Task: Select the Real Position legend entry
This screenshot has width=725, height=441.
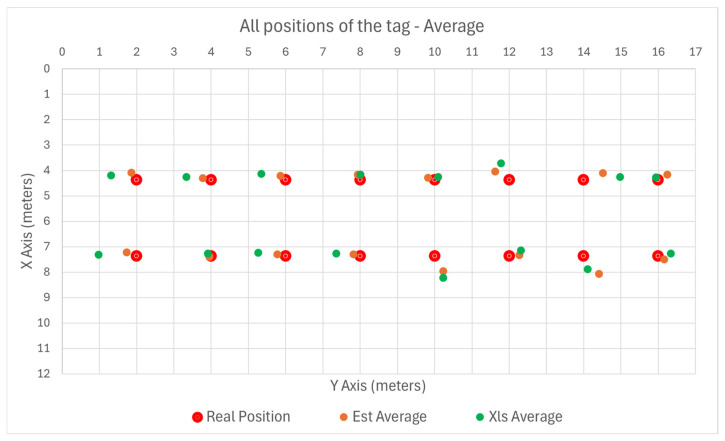Action: pos(241,417)
